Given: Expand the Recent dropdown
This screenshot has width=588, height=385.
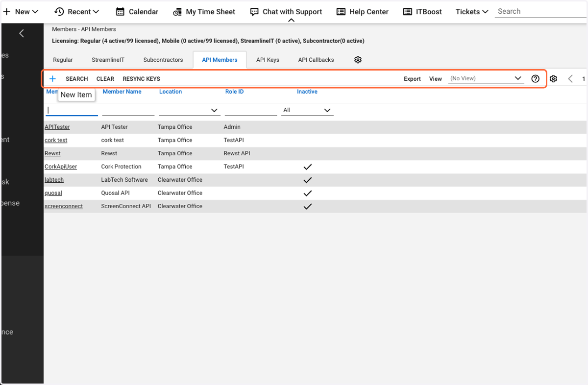Looking at the screenshot, I should 76,12.
